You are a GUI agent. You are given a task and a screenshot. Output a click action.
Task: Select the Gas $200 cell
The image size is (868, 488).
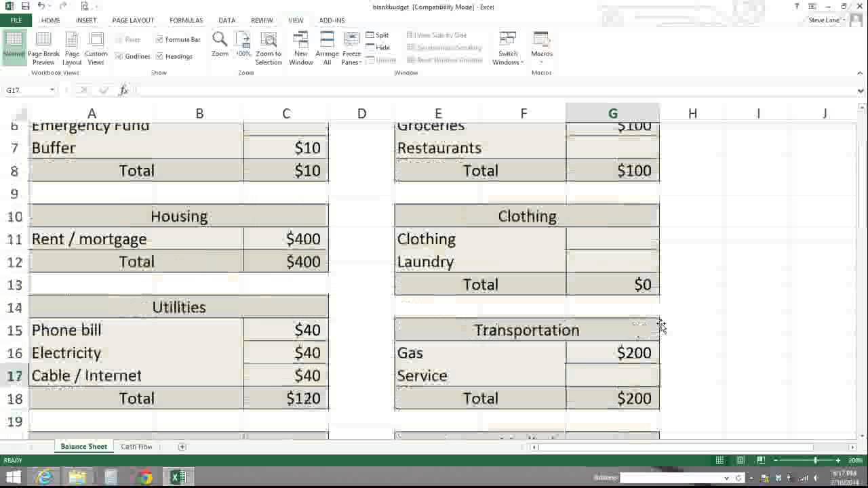(612, 353)
